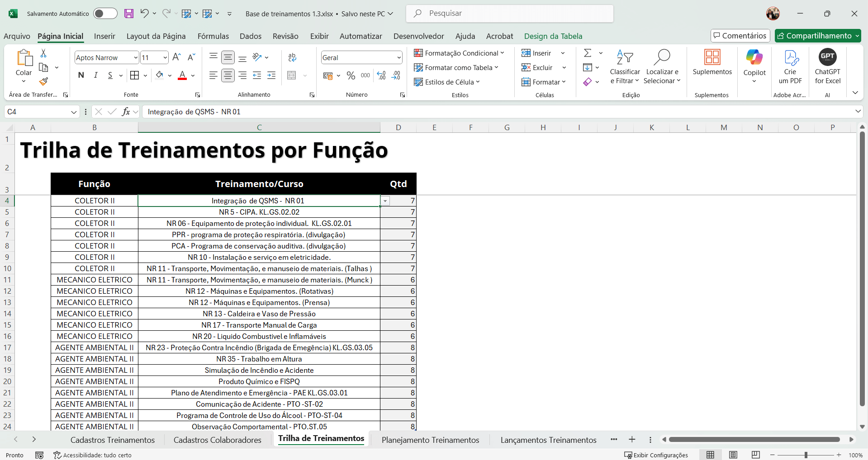Image resolution: width=868 pixels, height=460 pixels.
Task: Toggle Italic (I) formatting
Action: click(95, 75)
